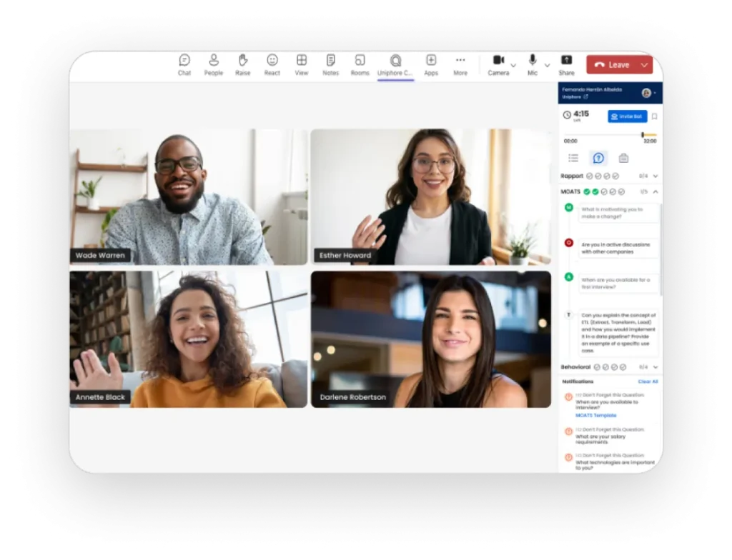Expand the Rapport section chevron
Image resolution: width=732 pixels, height=560 pixels.
tap(656, 176)
